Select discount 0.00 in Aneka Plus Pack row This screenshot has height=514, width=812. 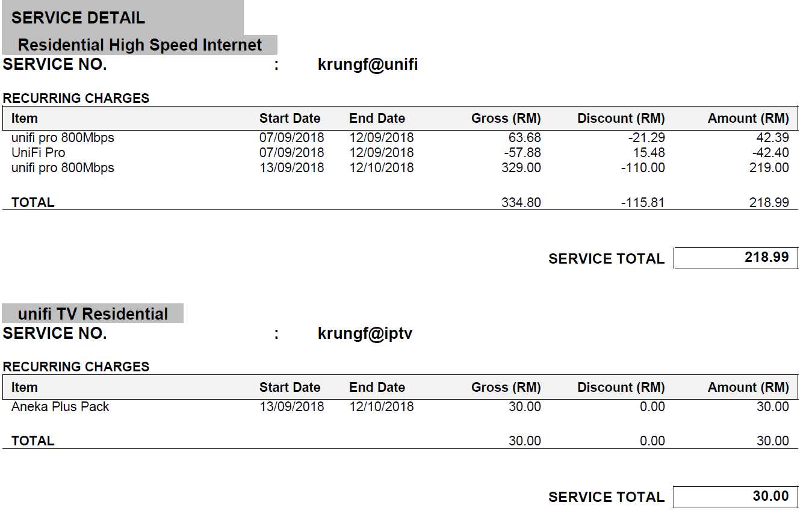coord(652,407)
